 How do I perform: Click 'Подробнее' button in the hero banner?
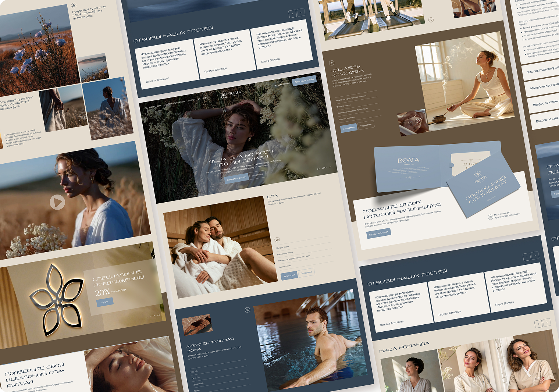(x=257, y=175)
